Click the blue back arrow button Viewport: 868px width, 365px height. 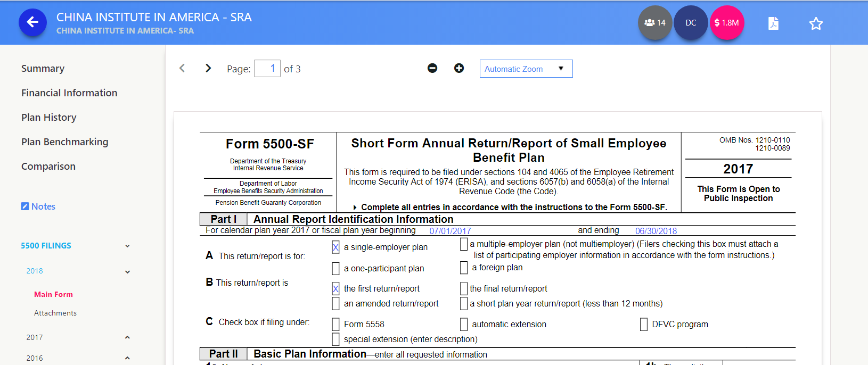pyautogui.click(x=32, y=22)
